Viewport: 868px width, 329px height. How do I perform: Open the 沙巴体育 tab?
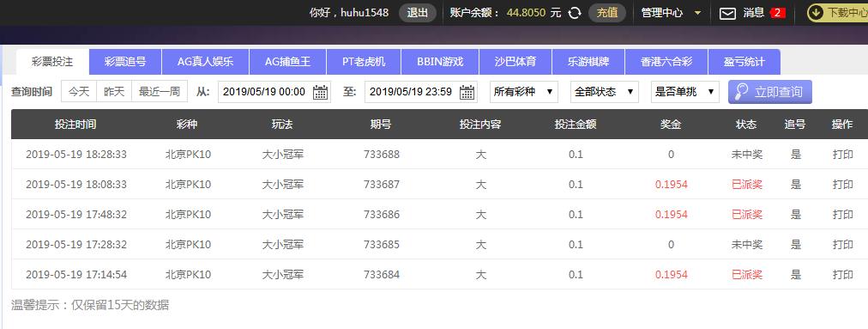pyautogui.click(x=515, y=62)
